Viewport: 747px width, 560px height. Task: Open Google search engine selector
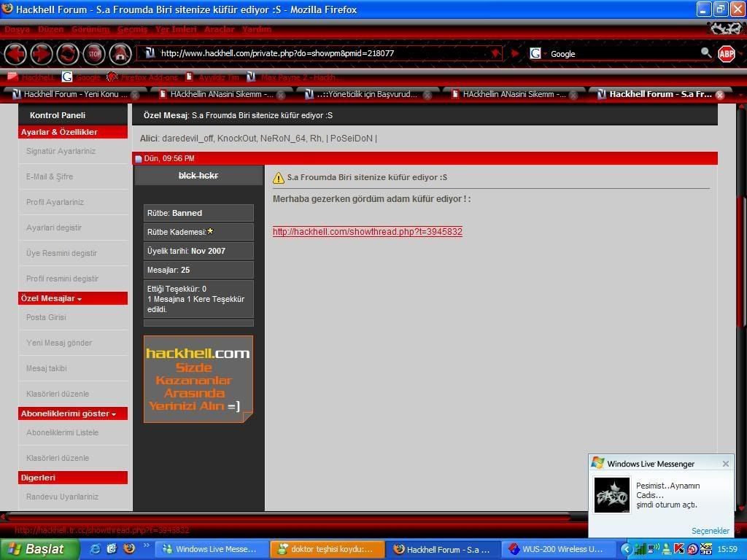[538, 53]
